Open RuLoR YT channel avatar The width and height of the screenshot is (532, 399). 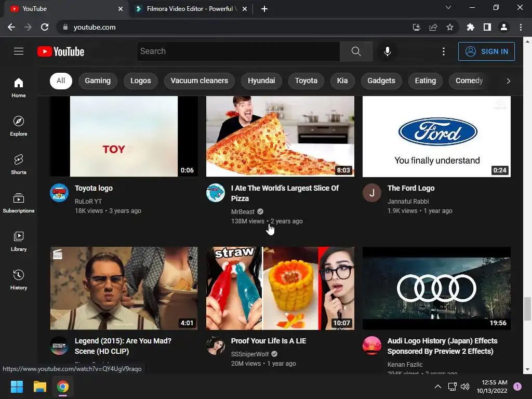click(x=59, y=193)
